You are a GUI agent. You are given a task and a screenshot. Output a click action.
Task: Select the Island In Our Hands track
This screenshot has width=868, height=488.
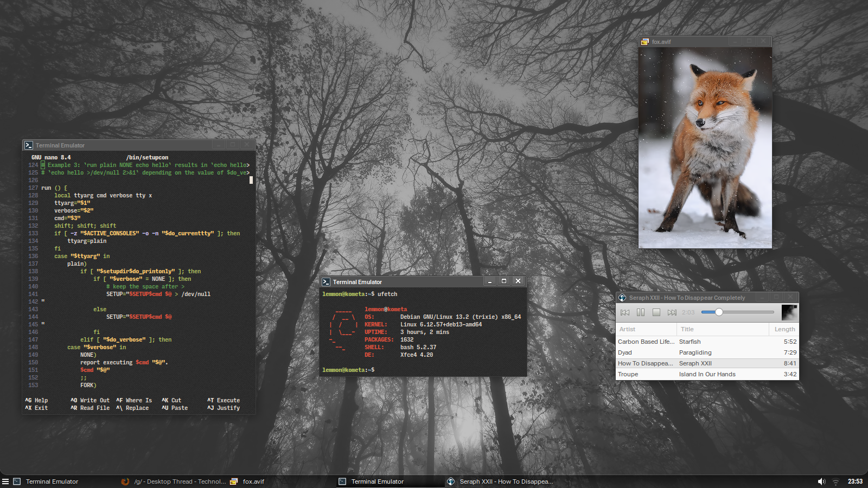point(707,374)
